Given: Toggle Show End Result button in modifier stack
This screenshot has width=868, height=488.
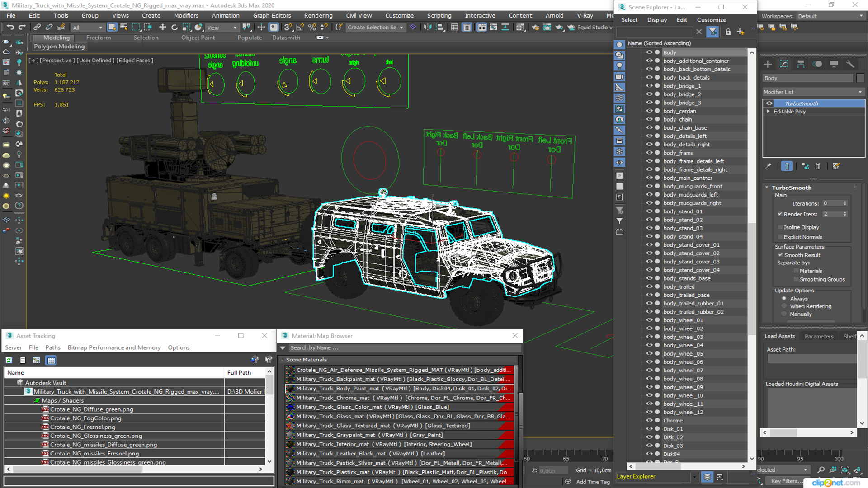Looking at the screenshot, I should [x=787, y=166].
